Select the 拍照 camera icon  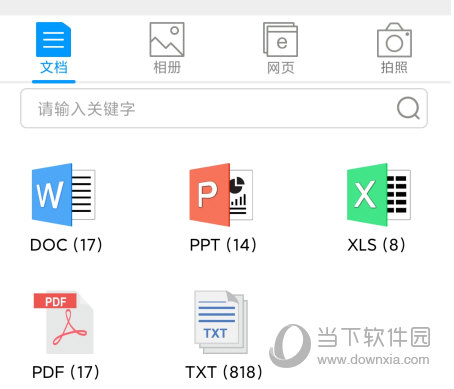pos(394,40)
